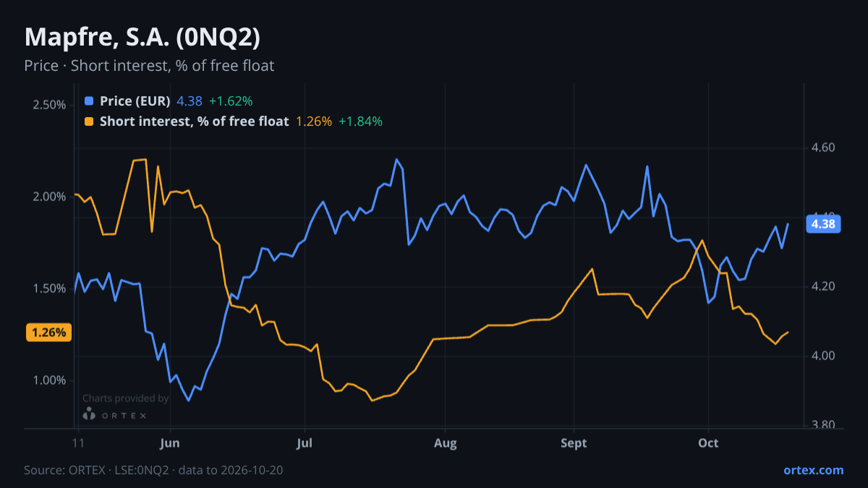Click the Price · Short interest subtitle
Image resolution: width=868 pixels, height=488 pixels.
(149, 66)
